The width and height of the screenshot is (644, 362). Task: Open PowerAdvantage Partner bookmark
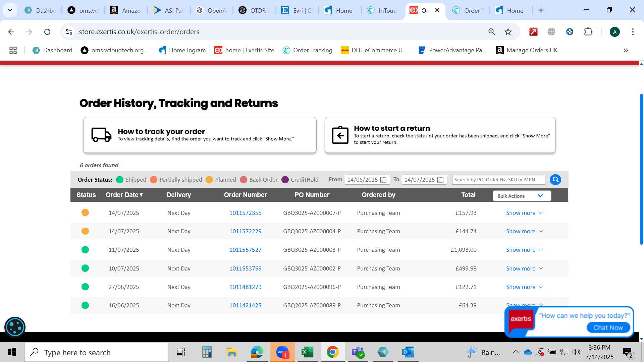[x=452, y=50]
